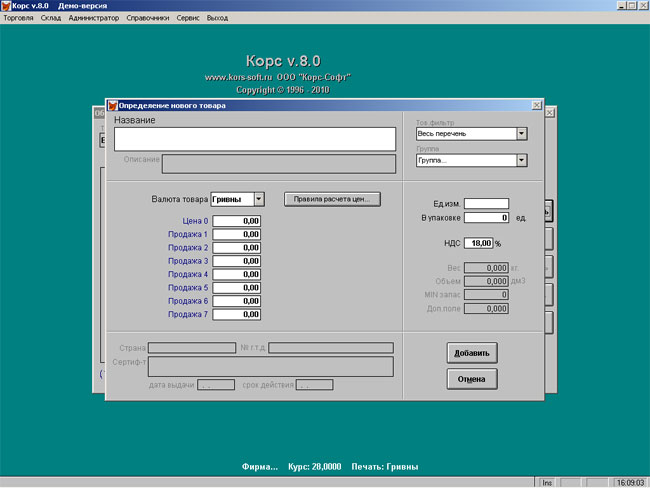The width and height of the screenshot is (650, 488).
Task: Click the НДС percentage field
Action: click(479, 243)
